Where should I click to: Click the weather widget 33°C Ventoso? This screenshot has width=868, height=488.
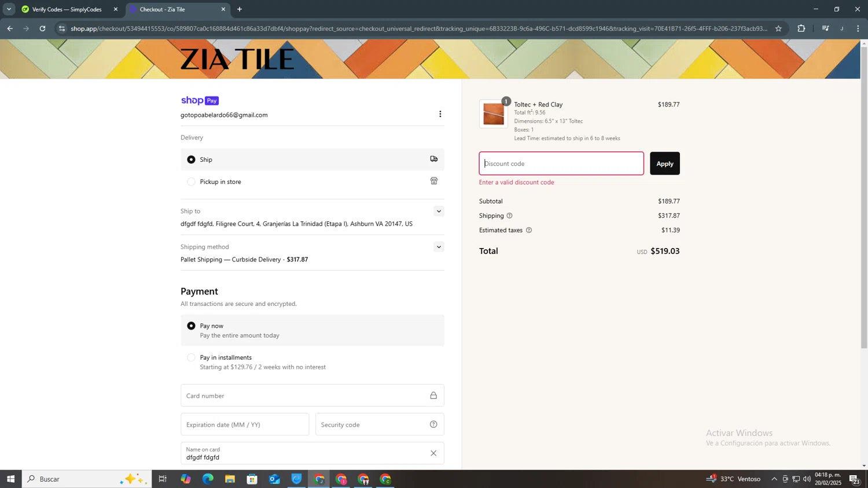click(x=733, y=479)
